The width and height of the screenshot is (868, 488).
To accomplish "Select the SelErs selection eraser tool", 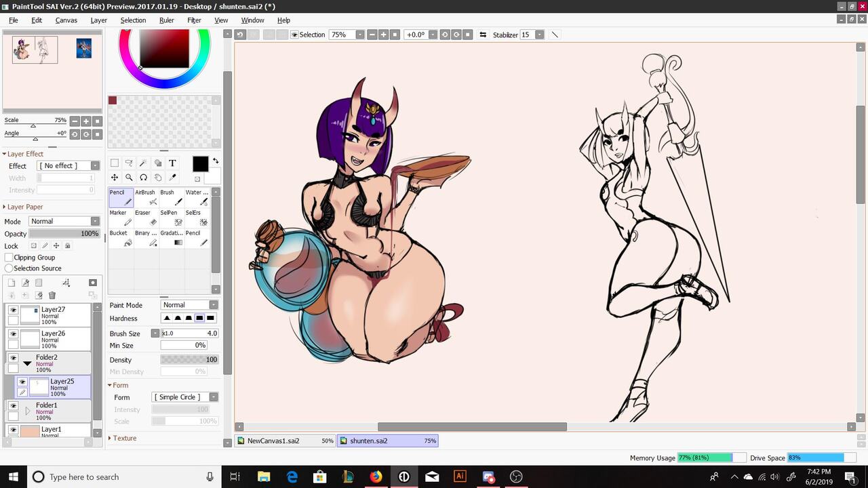I will point(197,218).
